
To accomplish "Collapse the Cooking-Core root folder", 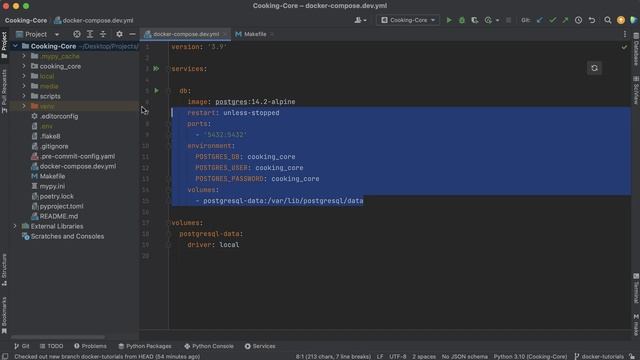I will [x=15, y=46].
